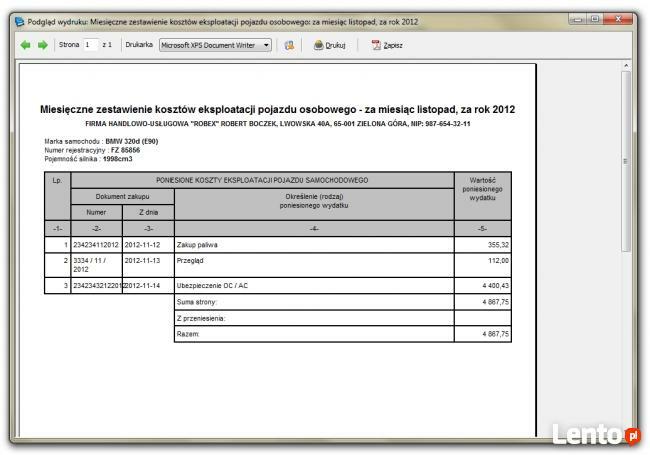650x455 pixels.
Task: Click the report title heading in the preview
Action: 277,109
